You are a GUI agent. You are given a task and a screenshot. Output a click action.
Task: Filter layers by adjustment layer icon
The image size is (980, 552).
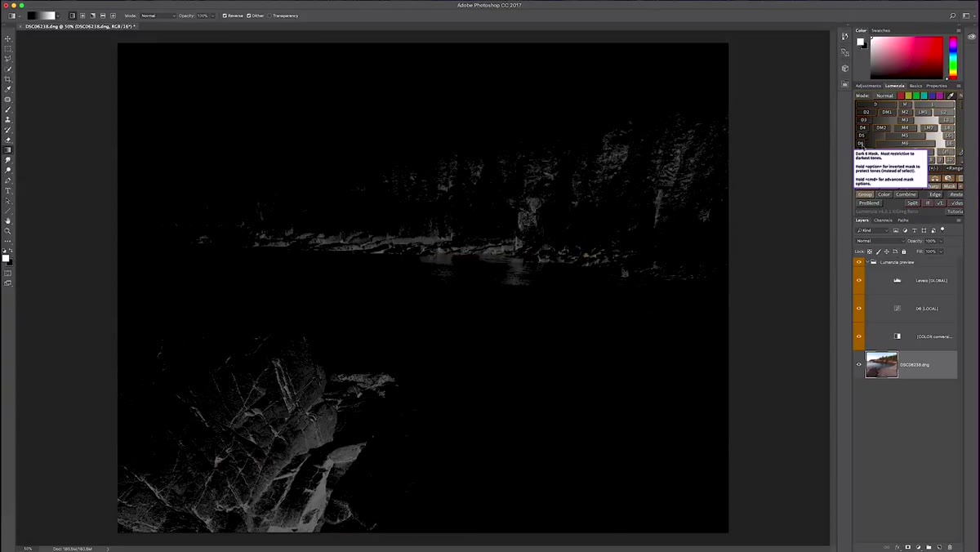905,230
